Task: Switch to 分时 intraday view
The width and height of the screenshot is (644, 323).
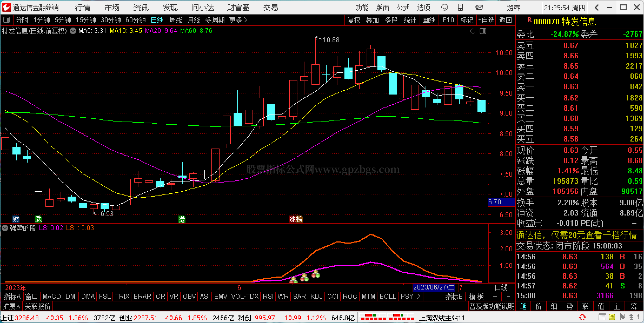Action: coord(22,20)
